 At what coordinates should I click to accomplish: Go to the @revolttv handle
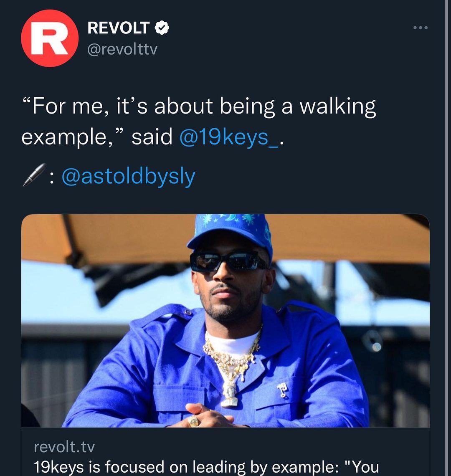pyautogui.click(x=122, y=50)
